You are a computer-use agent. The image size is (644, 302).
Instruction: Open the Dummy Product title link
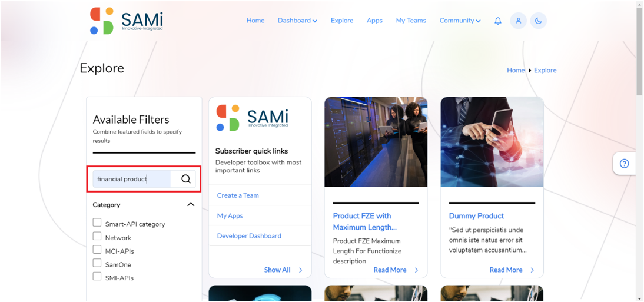point(476,215)
